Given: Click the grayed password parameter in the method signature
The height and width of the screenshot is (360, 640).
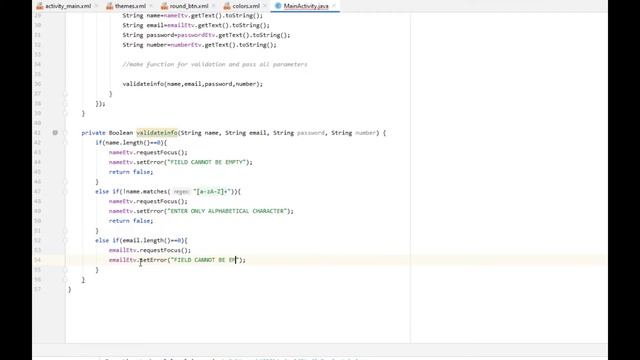Looking at the screenshot, I should 311,133.
